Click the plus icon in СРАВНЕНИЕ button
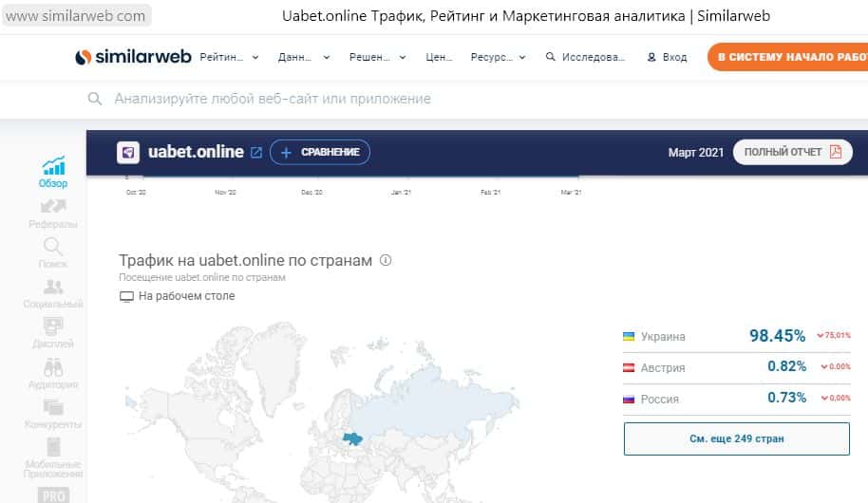Image resolution: width=868 pixels, height=503 pixels. coord(286,152)
